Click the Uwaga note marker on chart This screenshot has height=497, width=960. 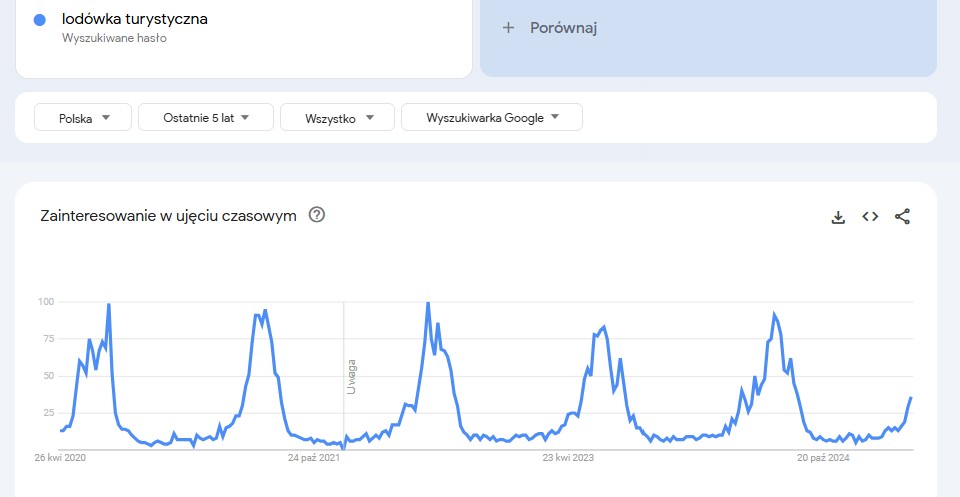pyautogui.click(x=351, y=376)
